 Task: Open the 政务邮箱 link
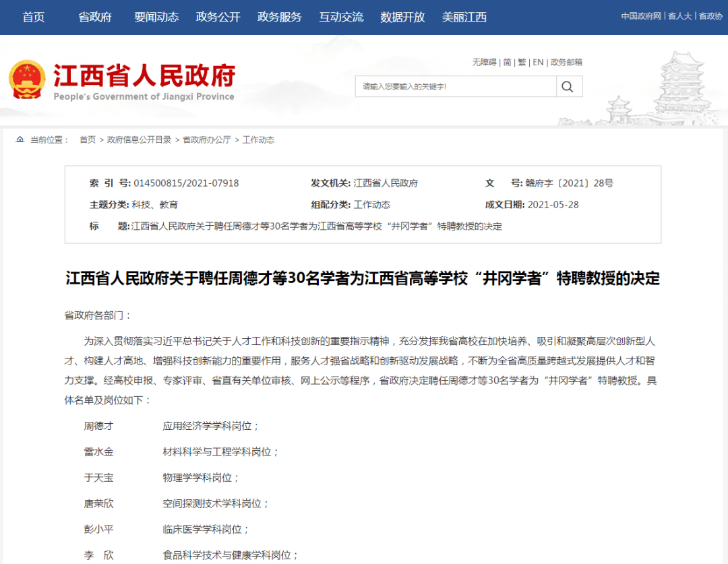click(x=566, y=62)
